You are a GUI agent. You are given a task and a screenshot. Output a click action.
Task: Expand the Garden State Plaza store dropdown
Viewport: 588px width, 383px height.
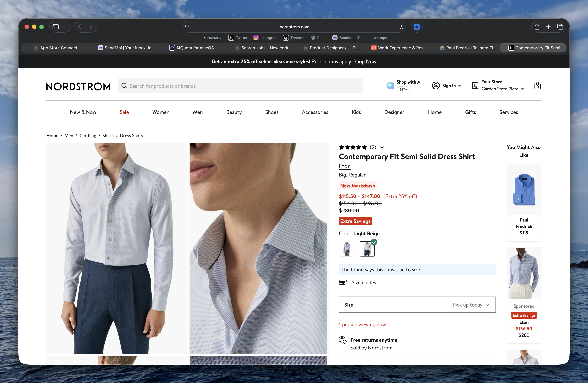[x=522, y=89]
